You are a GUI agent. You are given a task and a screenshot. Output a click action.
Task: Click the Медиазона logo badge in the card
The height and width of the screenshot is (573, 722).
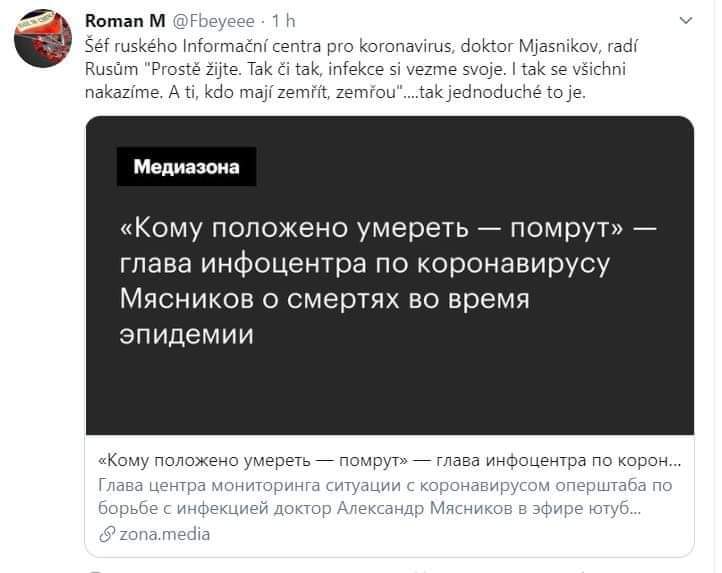186,167
